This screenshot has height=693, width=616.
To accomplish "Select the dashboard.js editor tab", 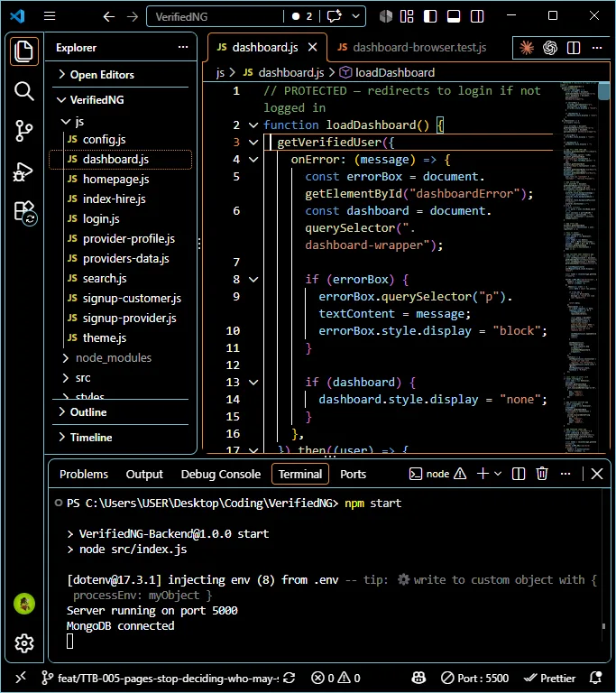I will click(x=267, y=47).
